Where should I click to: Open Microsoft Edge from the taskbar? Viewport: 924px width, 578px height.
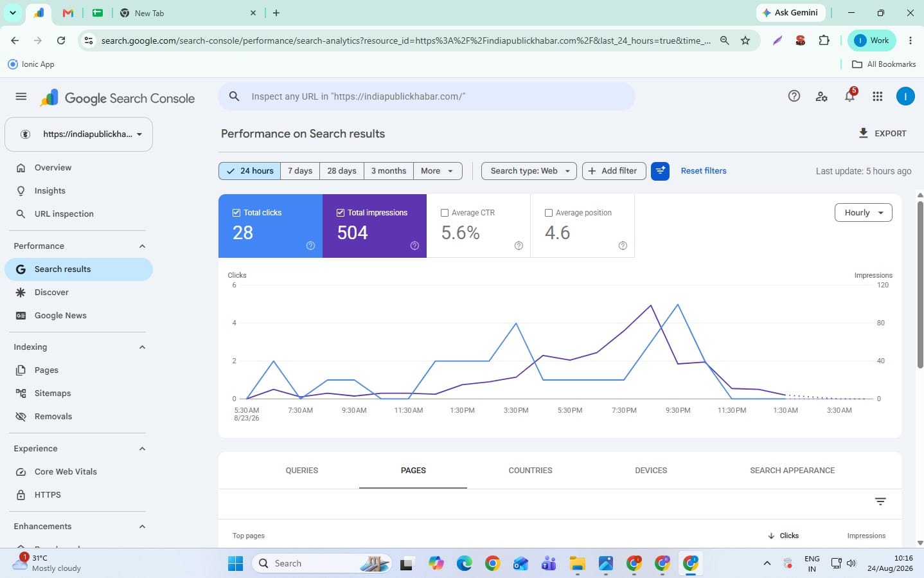(464, 564)
